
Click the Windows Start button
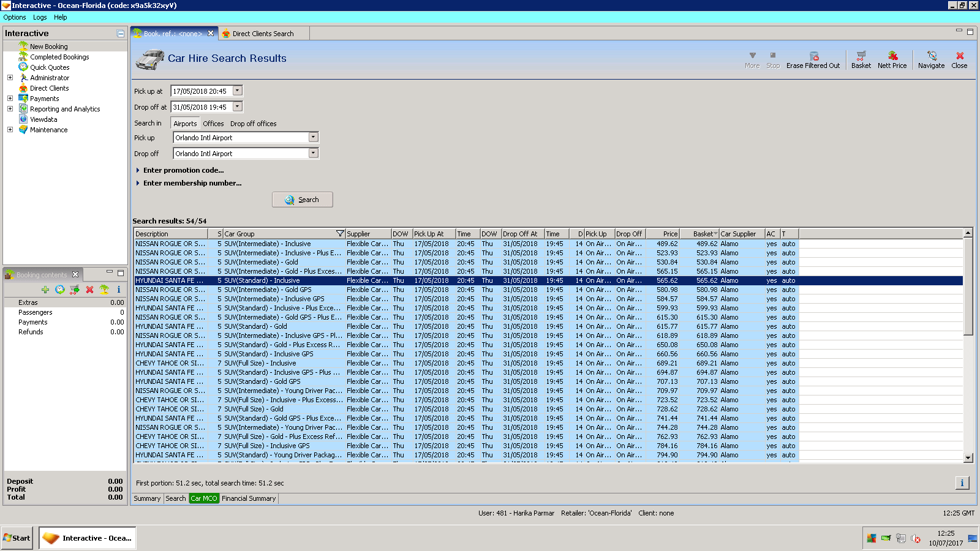coord(17,538)
